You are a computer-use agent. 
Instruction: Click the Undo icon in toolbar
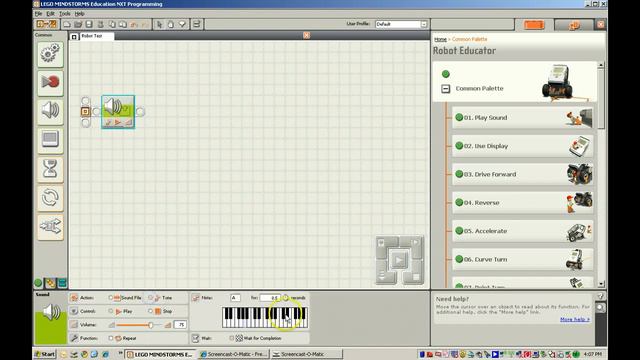point(134,24)
